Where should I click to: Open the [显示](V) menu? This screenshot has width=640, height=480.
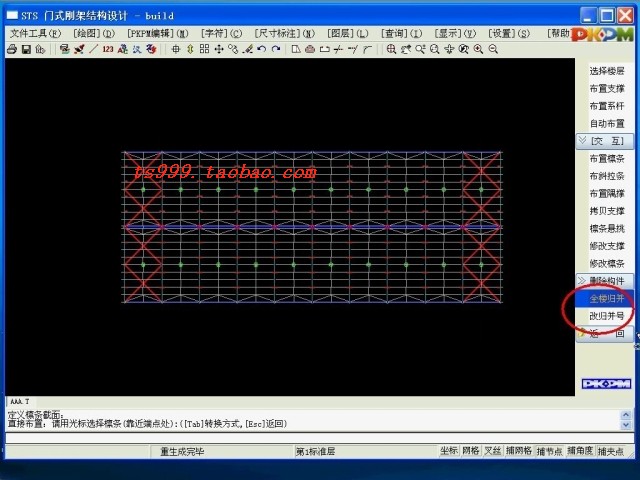click(455, 33)
